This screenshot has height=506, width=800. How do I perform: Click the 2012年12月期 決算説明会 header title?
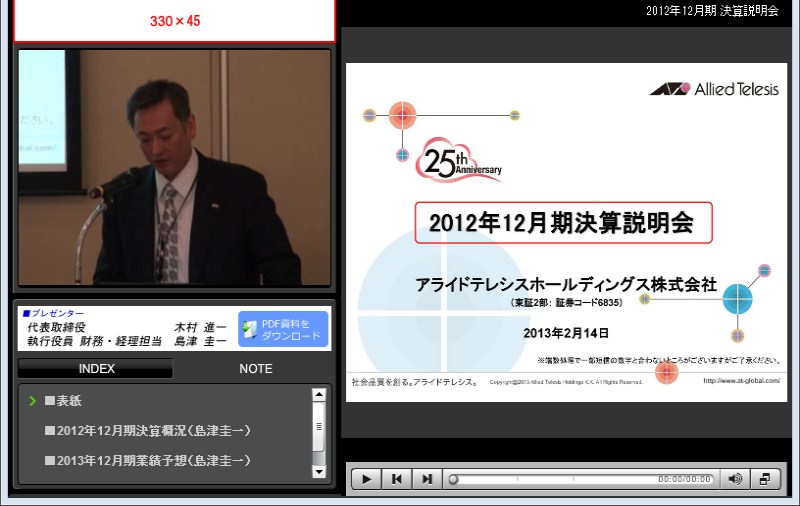pyautogui.click(x=712, y=11)
